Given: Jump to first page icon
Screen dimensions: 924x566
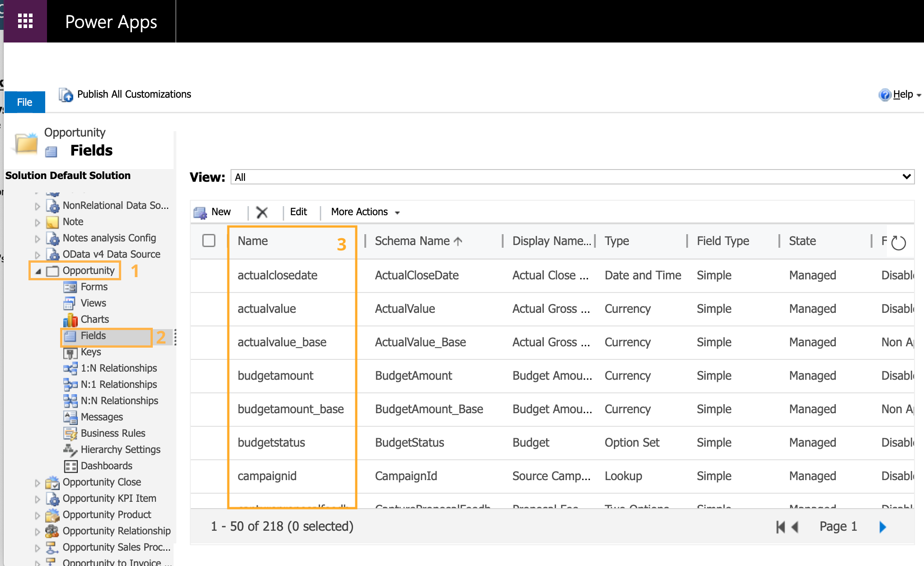Looking at the screenshot, I should point(780,527).
